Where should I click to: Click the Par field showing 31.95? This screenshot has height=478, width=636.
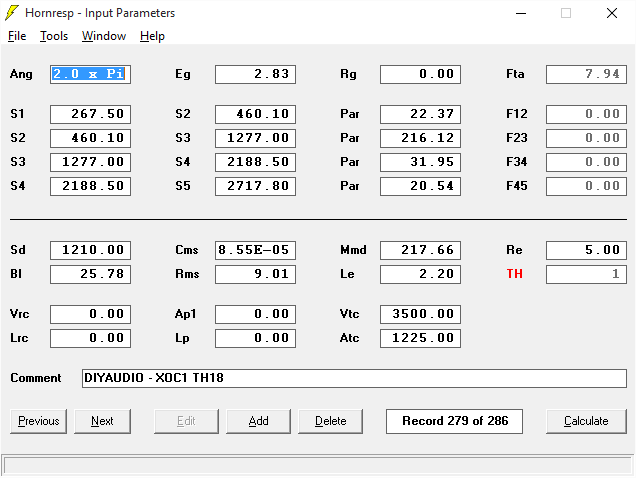[420, 162]
